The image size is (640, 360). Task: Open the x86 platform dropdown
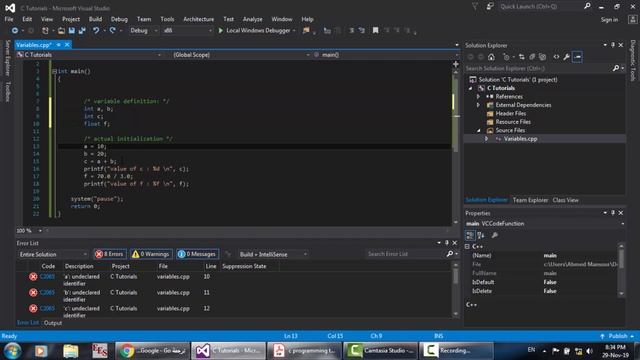(x=187, y=31)
